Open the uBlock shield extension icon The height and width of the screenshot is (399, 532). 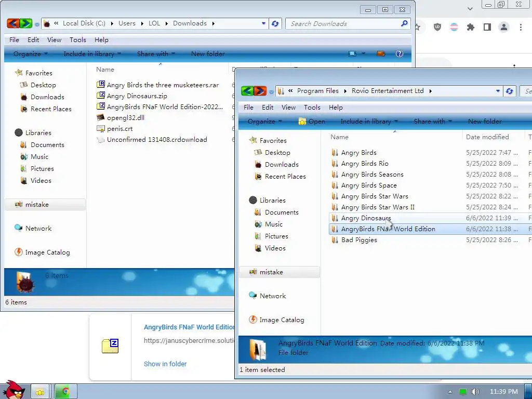[437, 27]
